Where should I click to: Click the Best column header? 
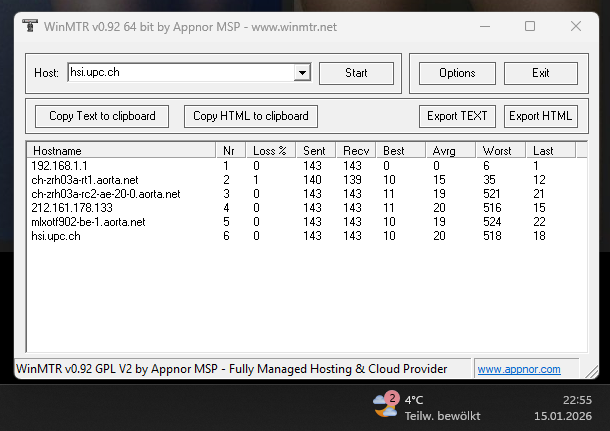tap(401, 151)
